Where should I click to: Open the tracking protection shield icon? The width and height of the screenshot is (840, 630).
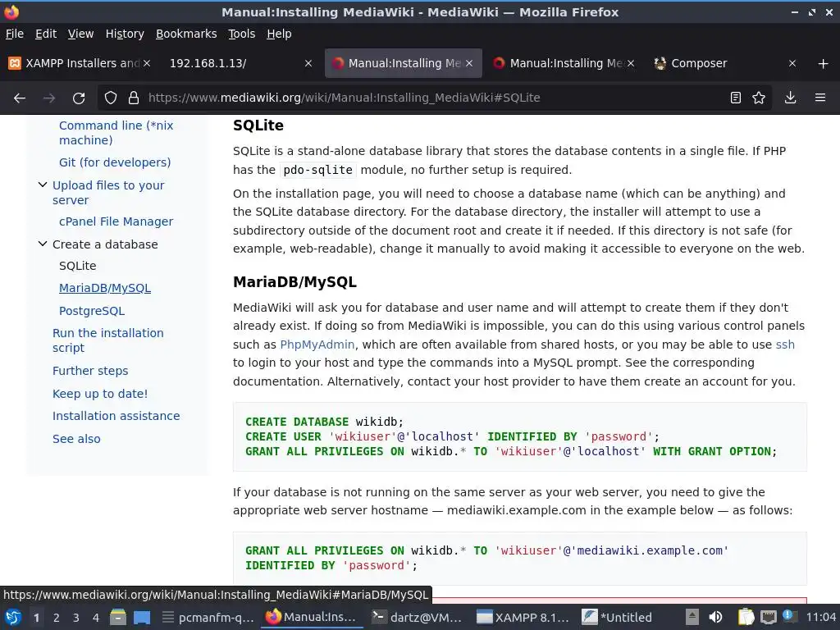pos(111,98)
